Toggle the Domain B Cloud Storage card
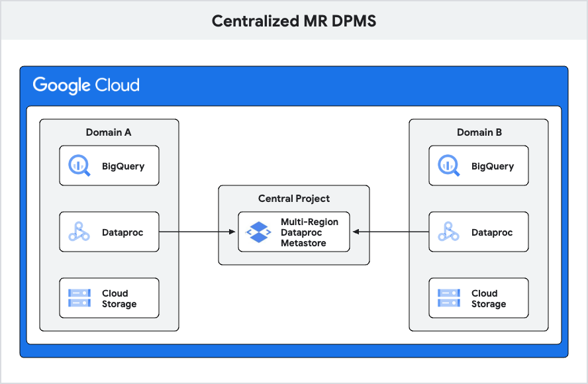 tap(478, 298)
